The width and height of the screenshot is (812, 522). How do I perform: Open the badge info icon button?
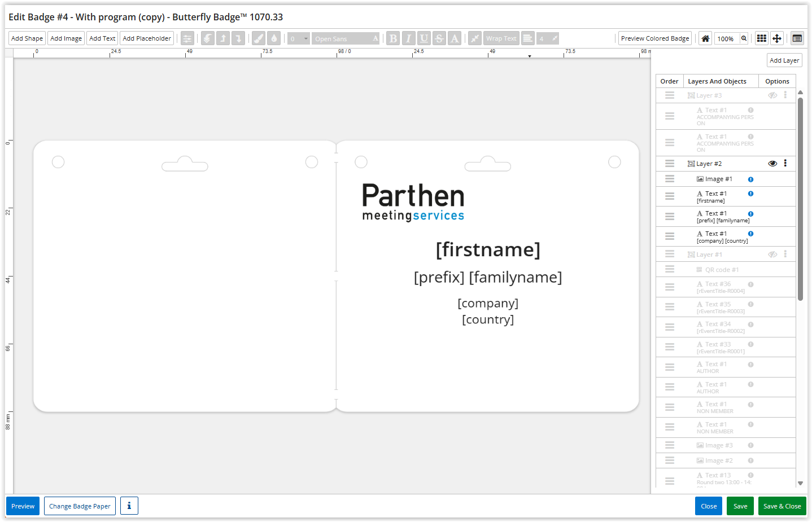pos(129,506)
